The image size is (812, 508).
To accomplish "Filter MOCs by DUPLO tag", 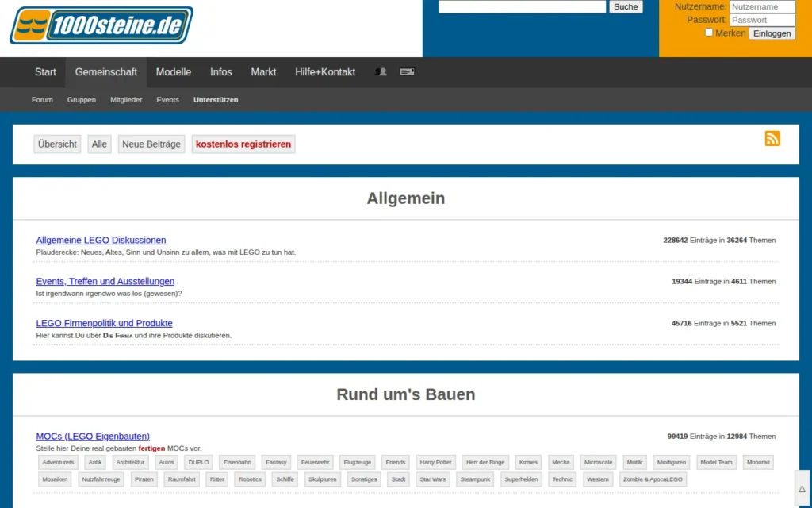I will click(x=199, y=463).
